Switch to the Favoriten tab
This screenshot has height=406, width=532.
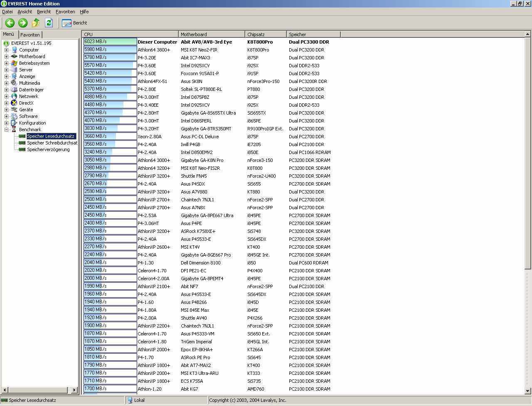pos(30,35)
